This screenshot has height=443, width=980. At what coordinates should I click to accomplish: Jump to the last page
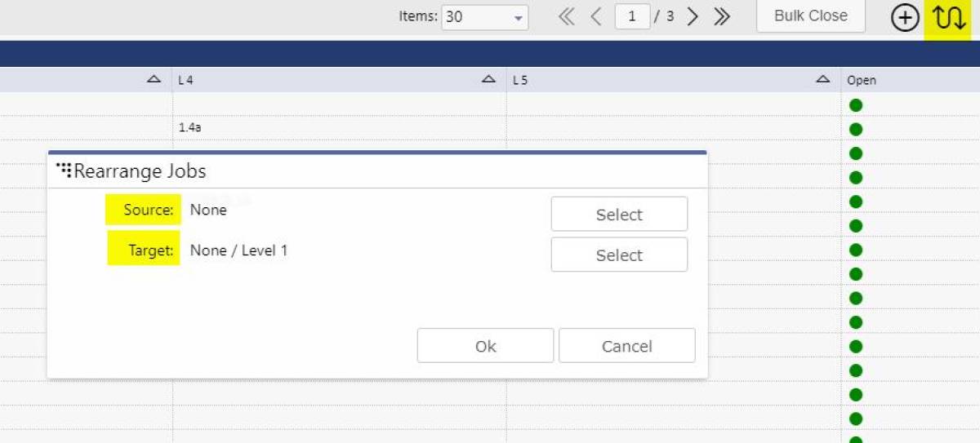click(721, 17)
